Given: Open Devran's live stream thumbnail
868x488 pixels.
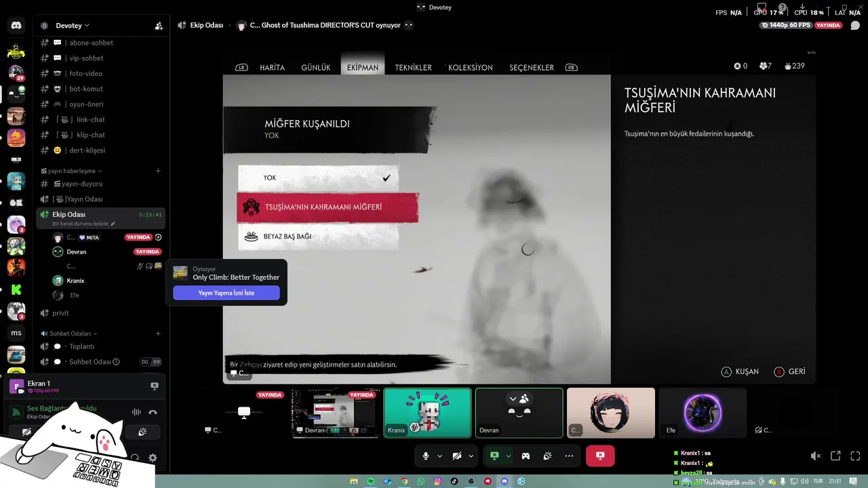Looking at the screenshot, I should click(336, 413).
